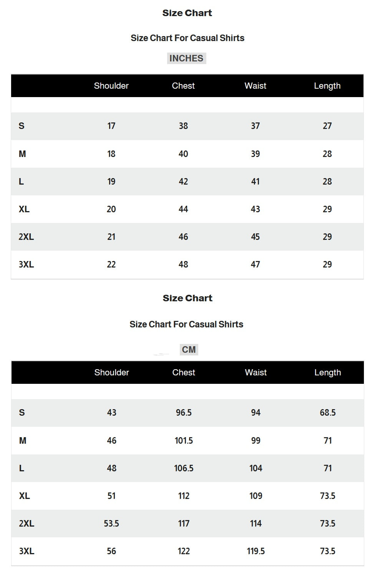Click chest value 38 for size S
Image resolution: width=375 pixels, height=588 pixels.
tap(183, 126)
